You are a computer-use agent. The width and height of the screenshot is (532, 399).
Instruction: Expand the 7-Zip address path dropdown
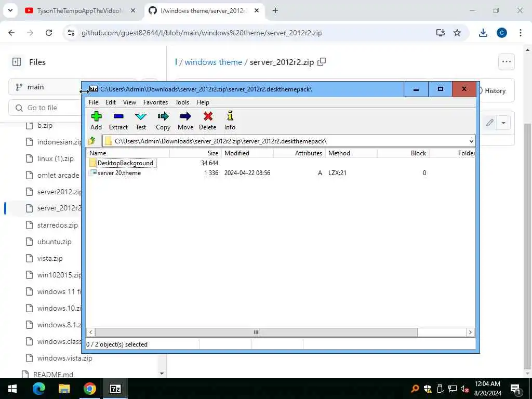[471, 141]
